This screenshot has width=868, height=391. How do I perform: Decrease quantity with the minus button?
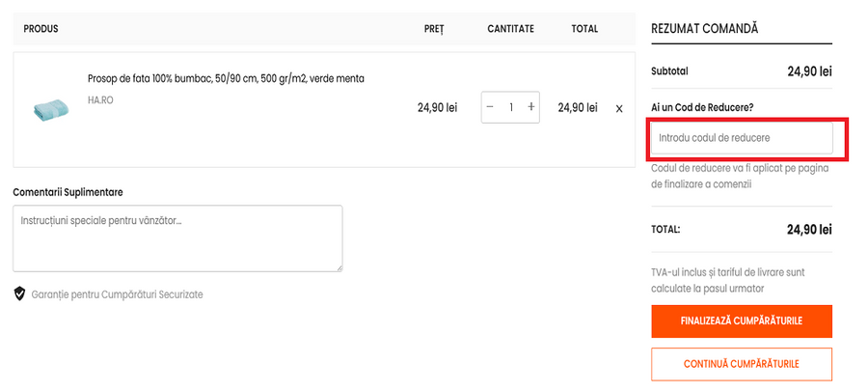tap(491, 107)
